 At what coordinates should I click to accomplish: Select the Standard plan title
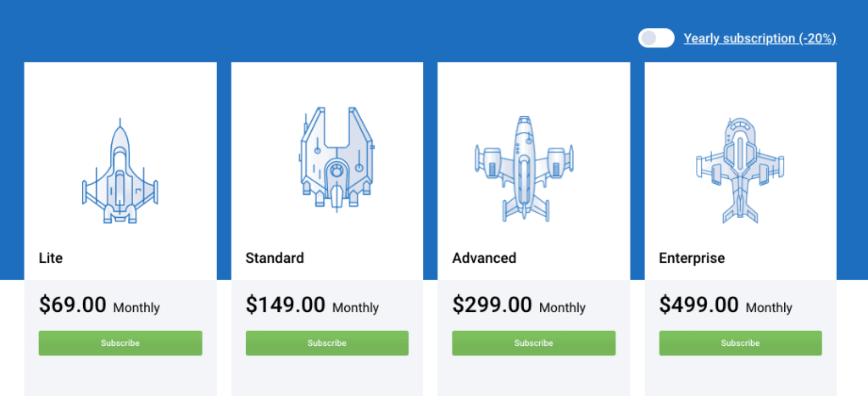pyautogui.click(x=274, y=258)
